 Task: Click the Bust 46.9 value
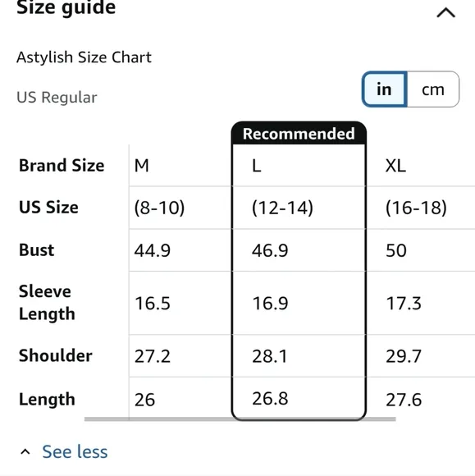pos(270,250)
